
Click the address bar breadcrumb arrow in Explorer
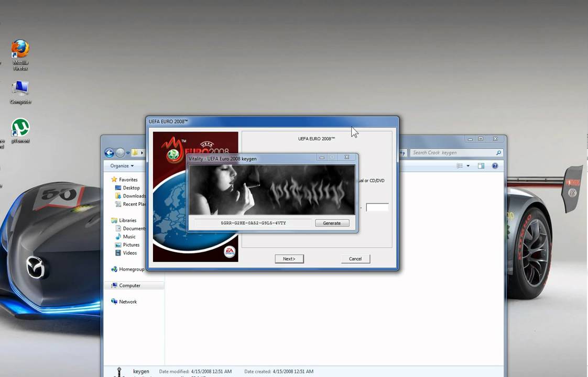pyautogui.click(x=141, y=153)
